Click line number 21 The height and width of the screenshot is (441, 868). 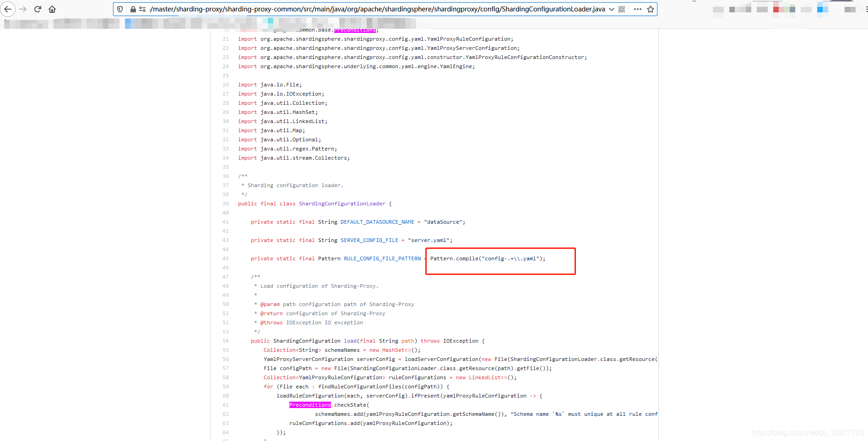click(226, 39)
